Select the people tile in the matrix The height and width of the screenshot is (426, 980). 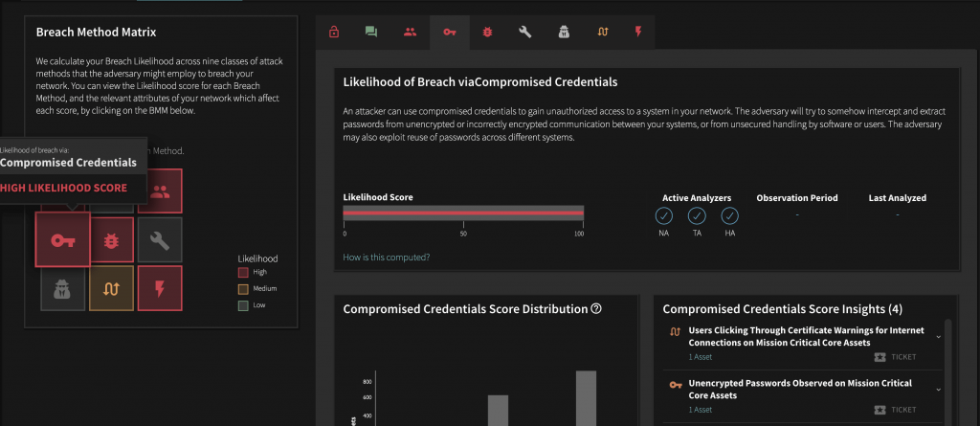pyautogui.click(x=160, y=191)
